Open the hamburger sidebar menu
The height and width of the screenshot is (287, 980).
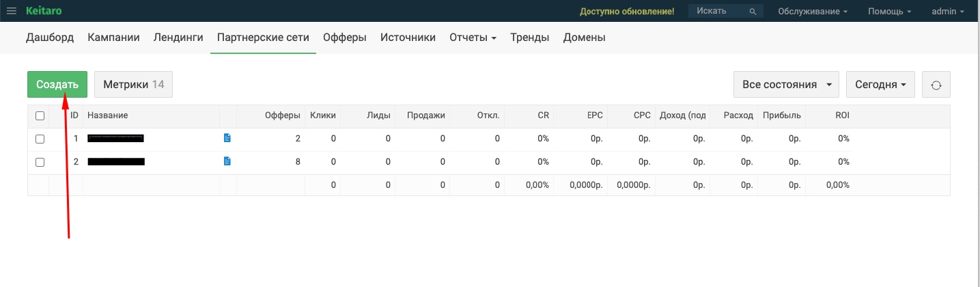coord(11,12)
